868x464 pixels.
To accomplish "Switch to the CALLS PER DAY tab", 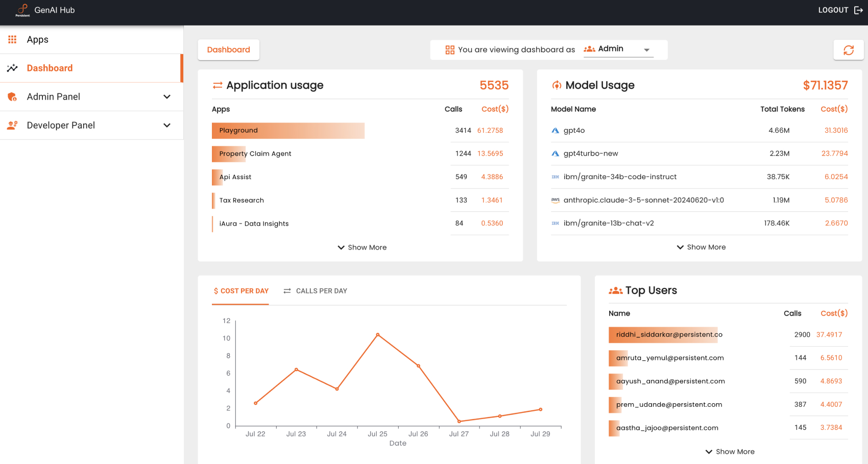I will tap(315, 291).
